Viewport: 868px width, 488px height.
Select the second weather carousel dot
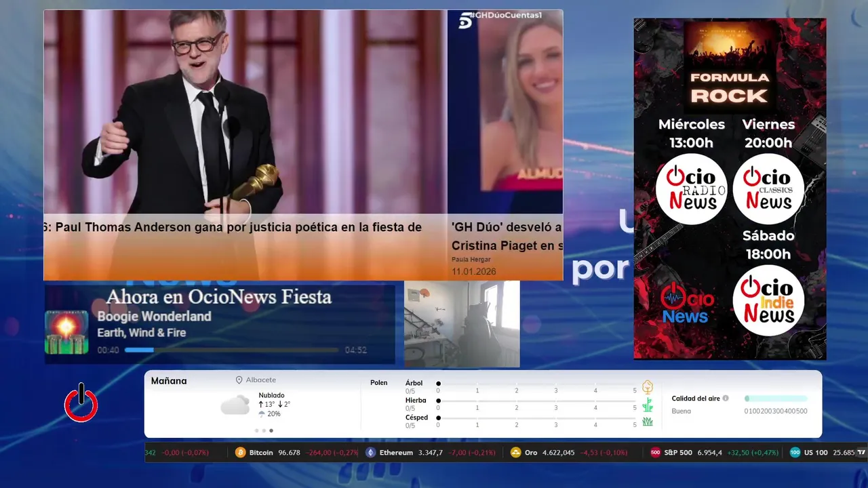[264, 430]
